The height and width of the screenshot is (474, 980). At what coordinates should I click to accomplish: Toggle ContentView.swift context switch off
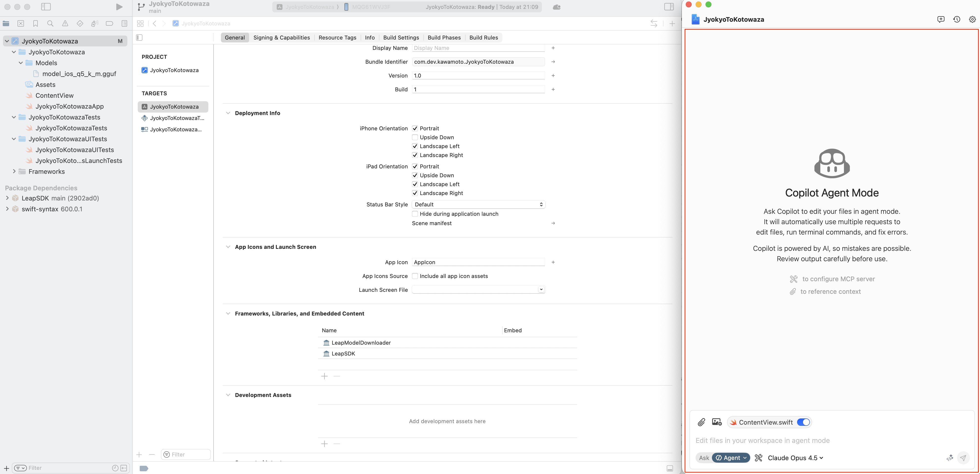[804, 422]
